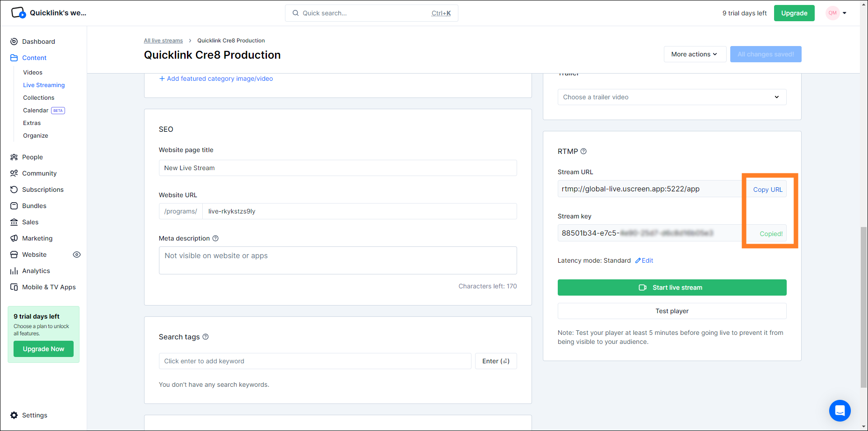This screenshot has height=431, width=868.
Task: Copy the Stream URL
Action: [768, 190]
